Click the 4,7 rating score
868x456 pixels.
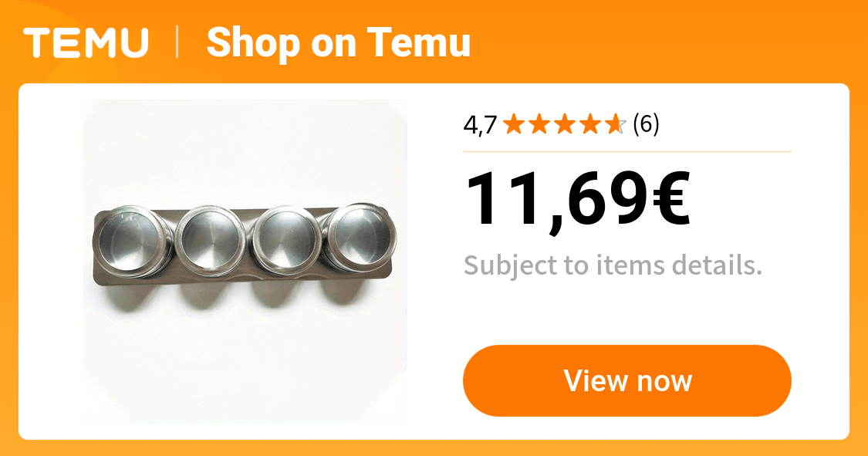[x=480, y=125]
